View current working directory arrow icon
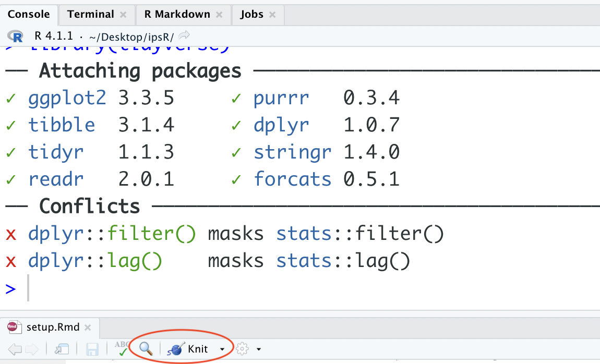 [x=184, y=35]
